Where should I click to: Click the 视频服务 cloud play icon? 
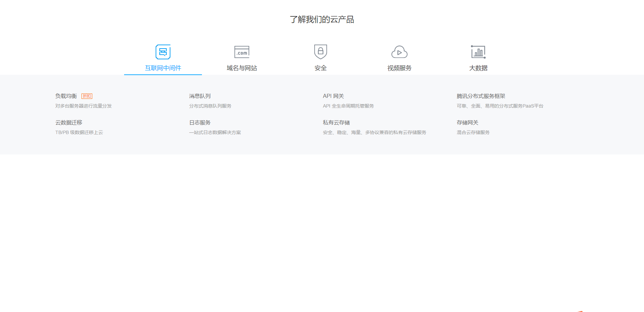pyautogui.click(x=399, y=52)
